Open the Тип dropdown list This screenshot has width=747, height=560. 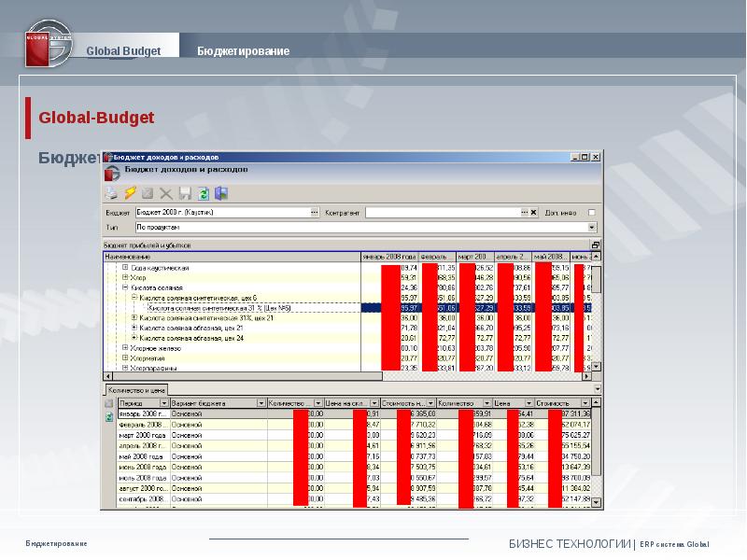pos(592,227)
